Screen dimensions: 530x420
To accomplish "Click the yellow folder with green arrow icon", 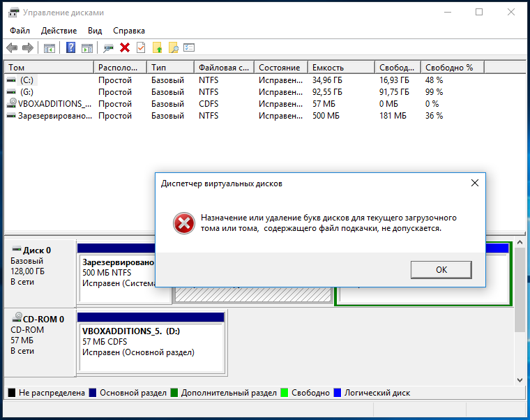I will [157, 47].
